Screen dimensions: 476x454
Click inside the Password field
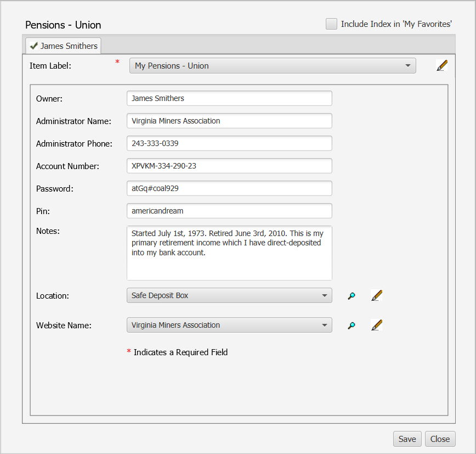point(229,188)
